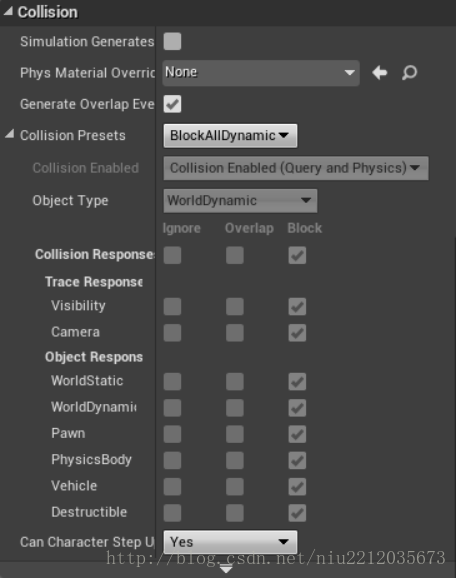Show advanced options via bottom arrow
The width and height of the screenshot is (457, 578).
coord(226,570)
